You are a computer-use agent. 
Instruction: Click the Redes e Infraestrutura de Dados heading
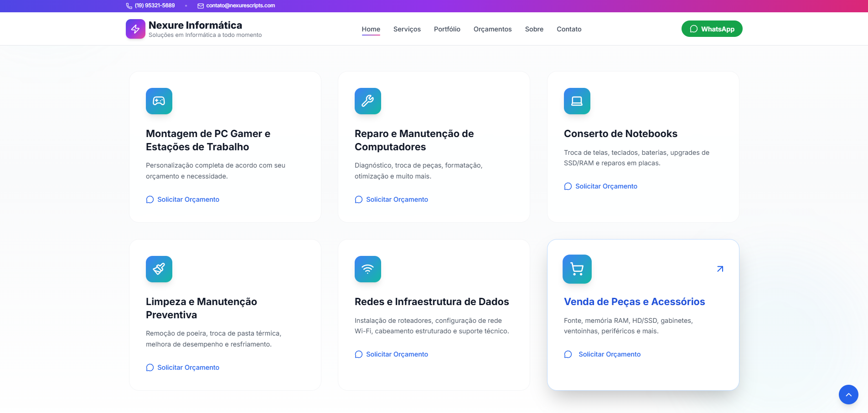(x=432, y=301)
